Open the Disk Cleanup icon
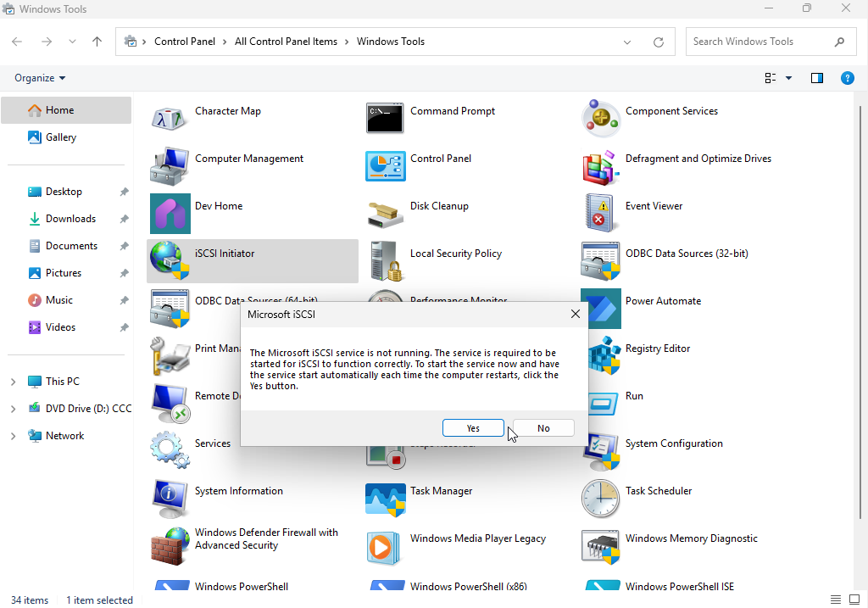 point(385,213)
